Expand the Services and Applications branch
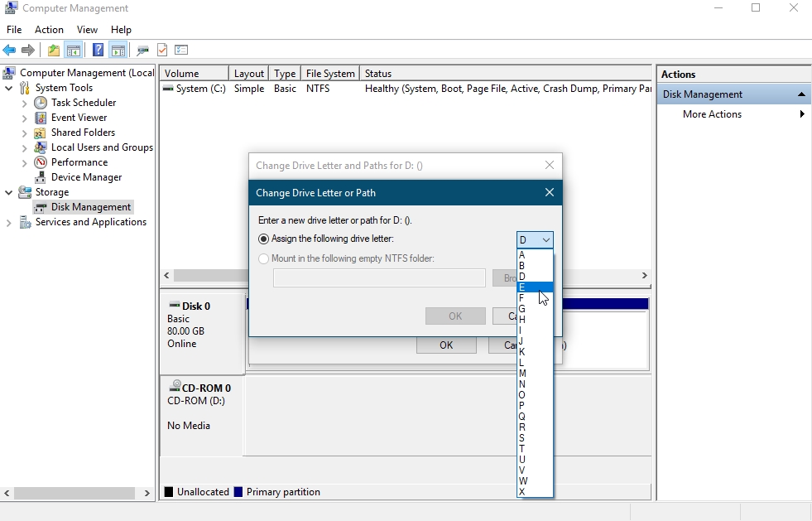 click(x=9, y=223)
